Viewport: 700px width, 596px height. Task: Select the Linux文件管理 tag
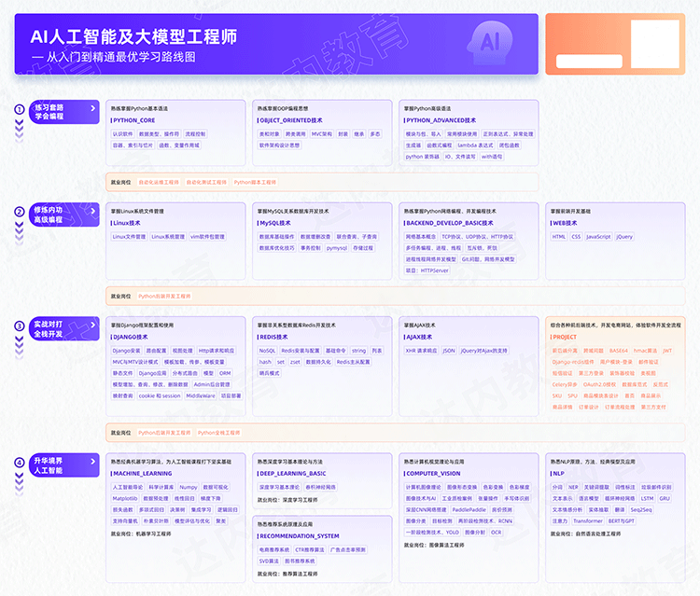pos(129,236)
